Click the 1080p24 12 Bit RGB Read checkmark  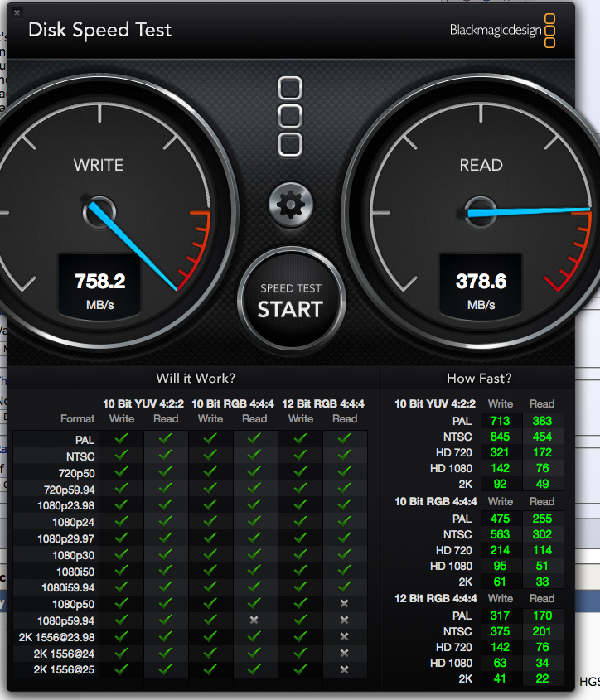tap(344, 521)
